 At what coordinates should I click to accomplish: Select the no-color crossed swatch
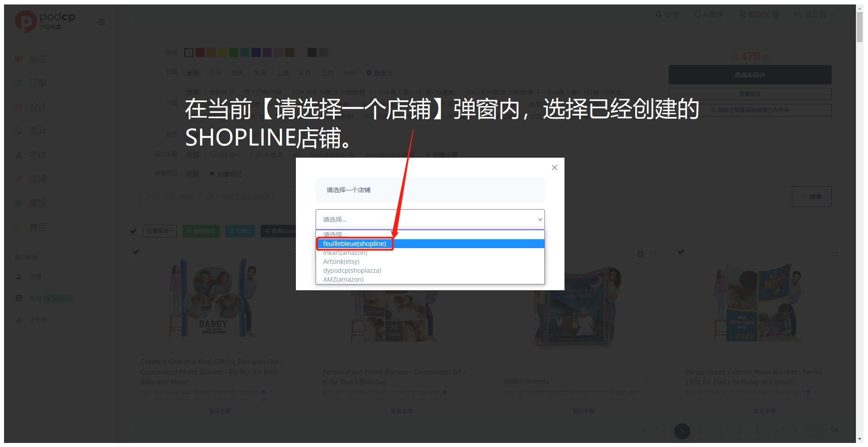[189, 52]
